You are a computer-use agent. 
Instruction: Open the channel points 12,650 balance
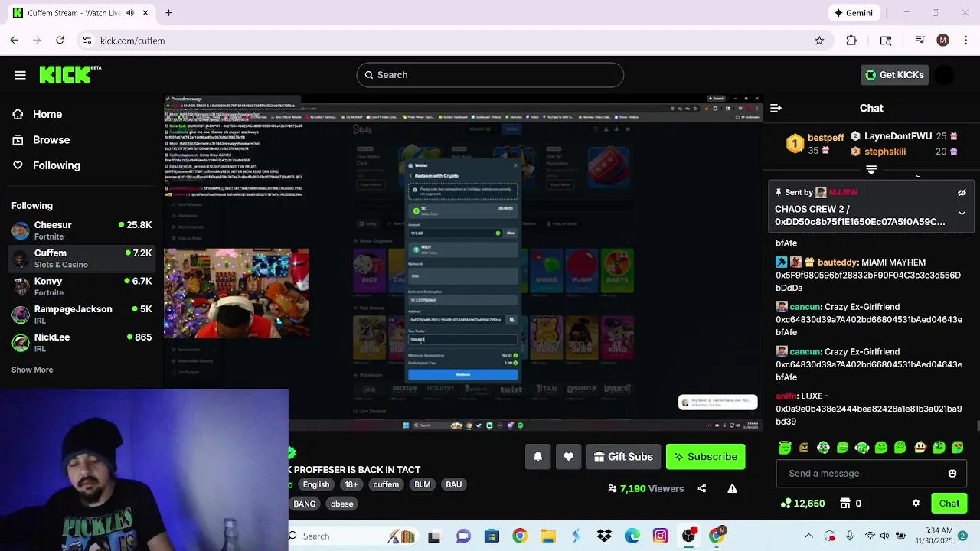802,504
